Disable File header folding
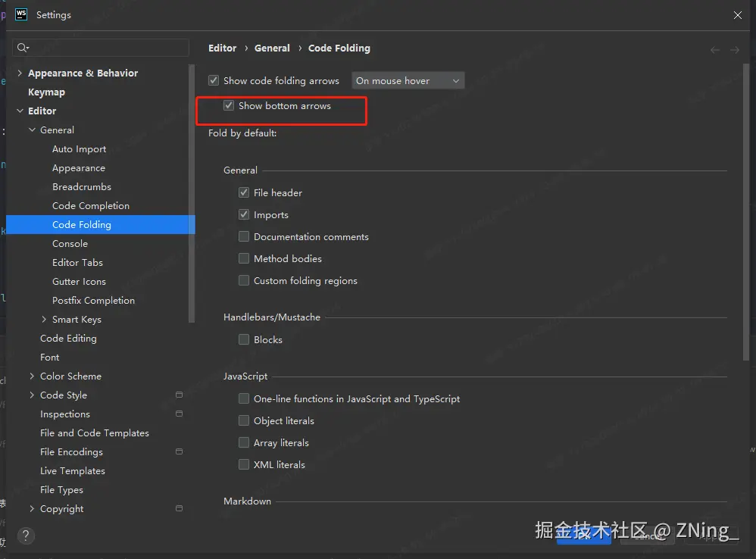Image resolution: width=756 pixels, height=559 pixels. click(x=244, y=192)
